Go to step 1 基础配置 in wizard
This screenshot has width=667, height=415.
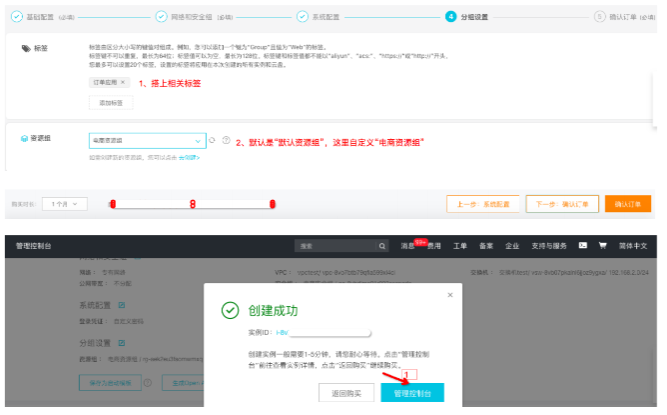[x=42, y=17]
